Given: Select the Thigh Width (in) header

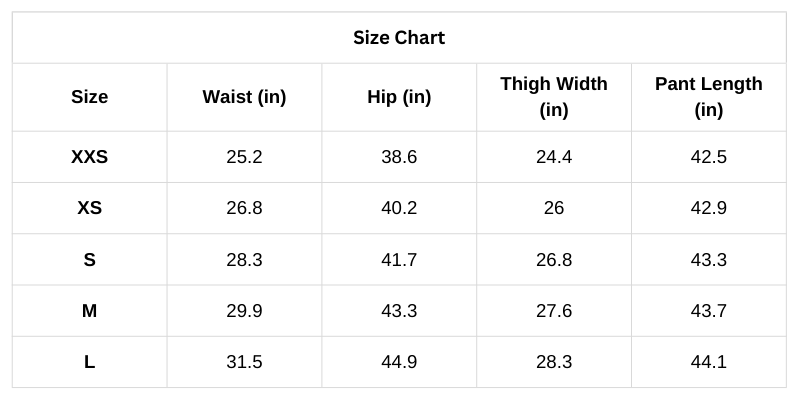Looking at the screenshot, I should [x=554, y=97].
